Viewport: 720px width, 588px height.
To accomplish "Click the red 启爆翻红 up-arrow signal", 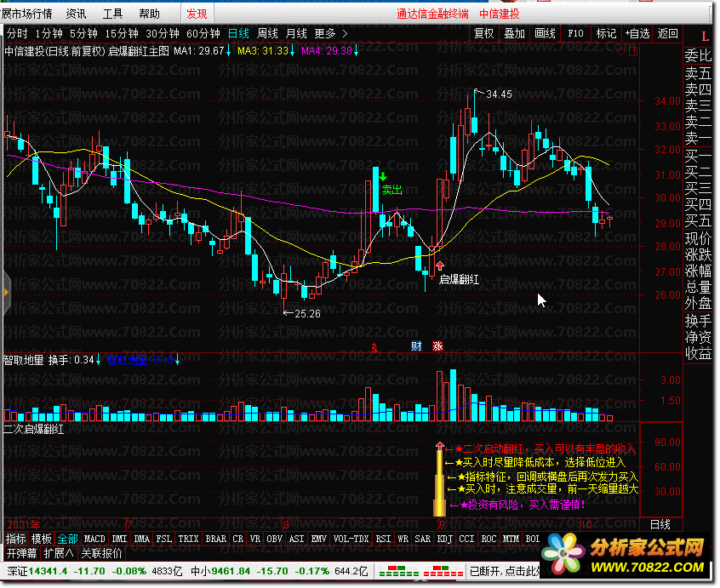I will tap(440, 265).
